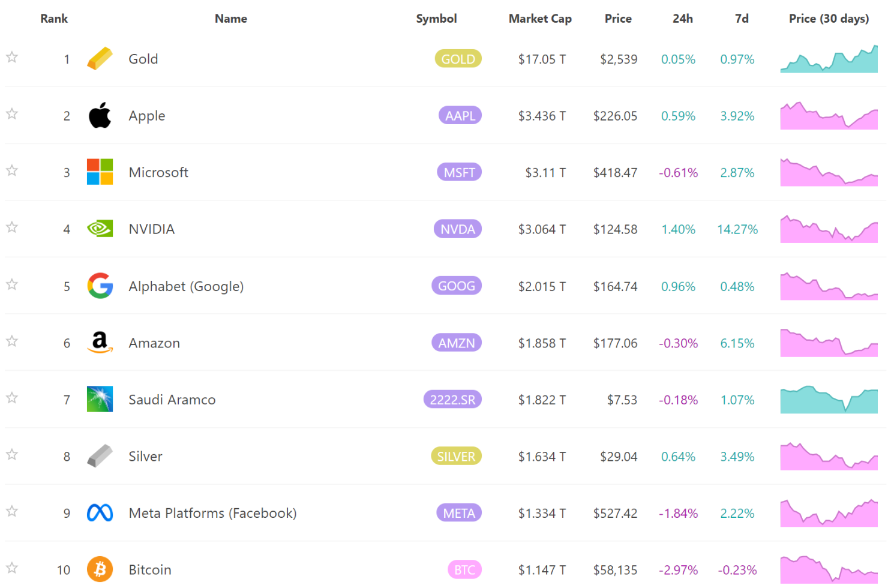Screen dimensions: 894x588
Task: Click NVIDIA's 7d change 14.27%
Action: [x=737, y=229]
